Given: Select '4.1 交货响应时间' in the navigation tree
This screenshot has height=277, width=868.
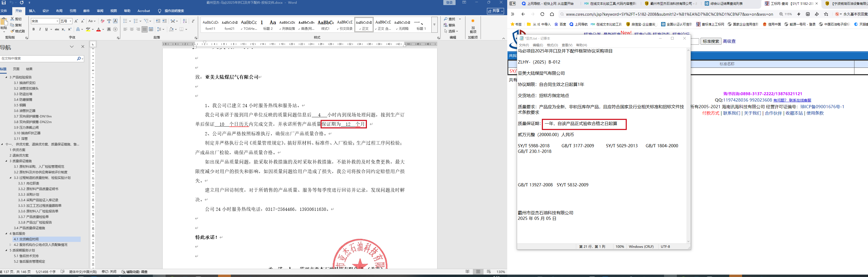Looking at the screenshot, I should [x=47, y=239].
